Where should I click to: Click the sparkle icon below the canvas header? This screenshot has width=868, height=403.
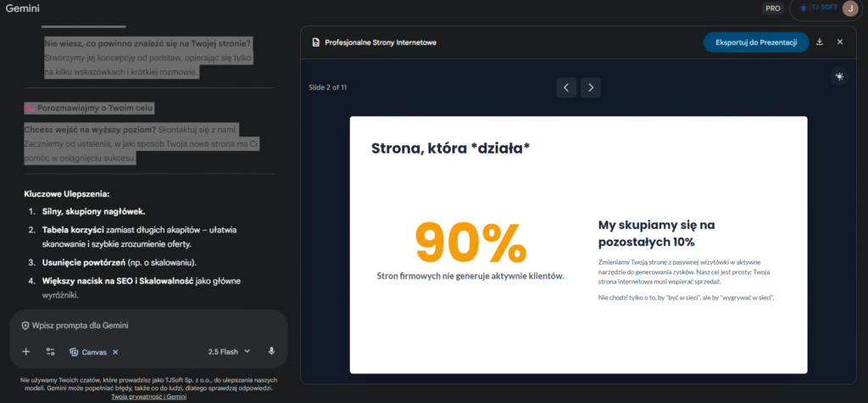coord(839,76)
